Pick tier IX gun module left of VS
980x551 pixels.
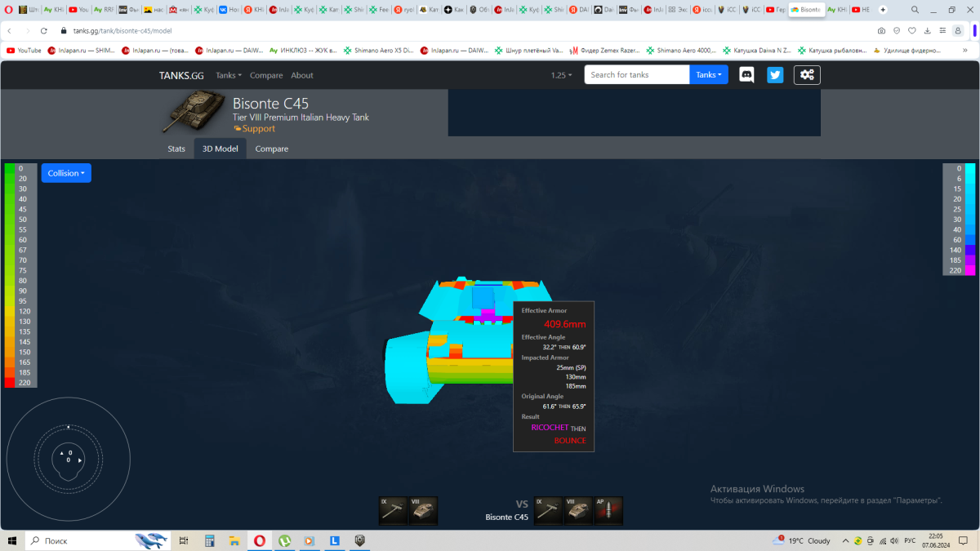(393, 510)
